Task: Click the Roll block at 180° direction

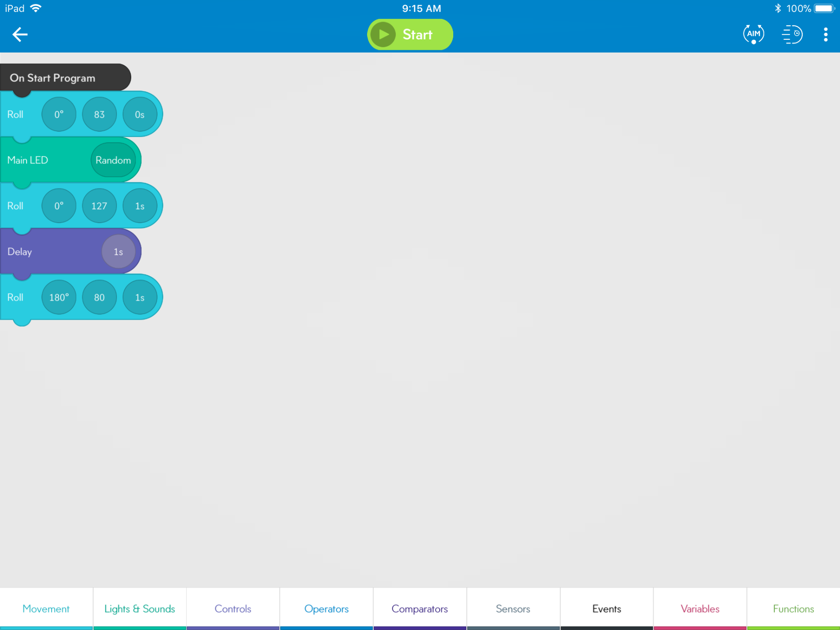Action: pyautogui.click(x=79, y=297)
